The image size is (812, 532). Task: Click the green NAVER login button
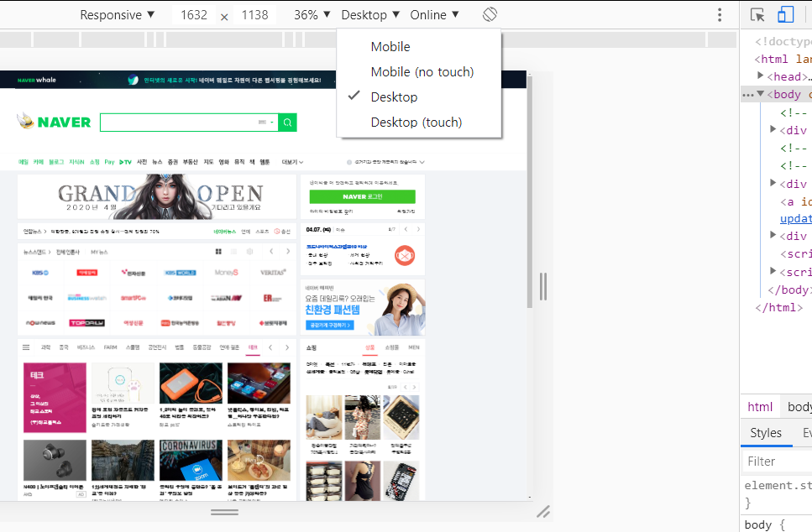pos(363,196)
